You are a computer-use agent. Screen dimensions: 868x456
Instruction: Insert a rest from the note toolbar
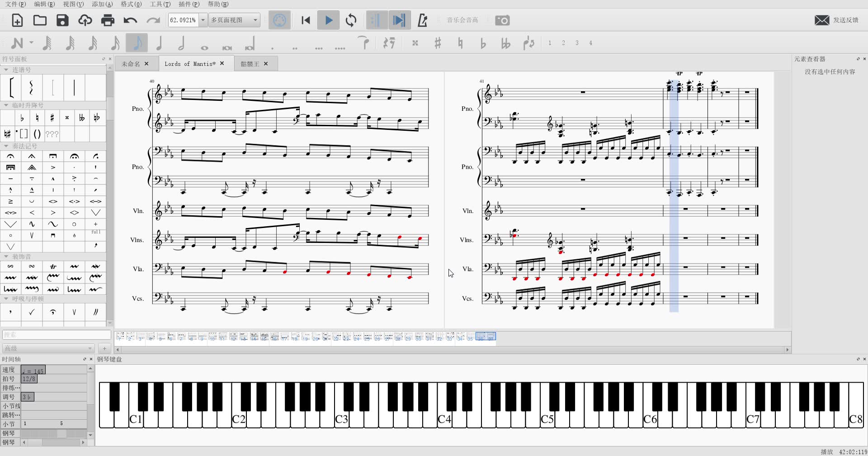389,43
